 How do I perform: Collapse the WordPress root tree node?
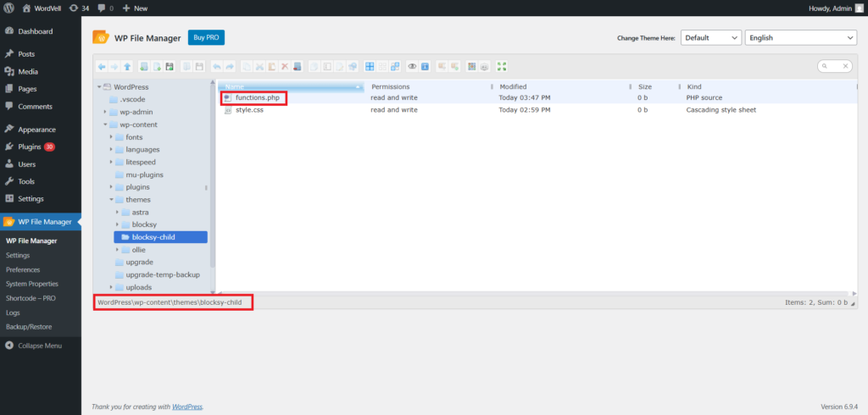point(99,87)
